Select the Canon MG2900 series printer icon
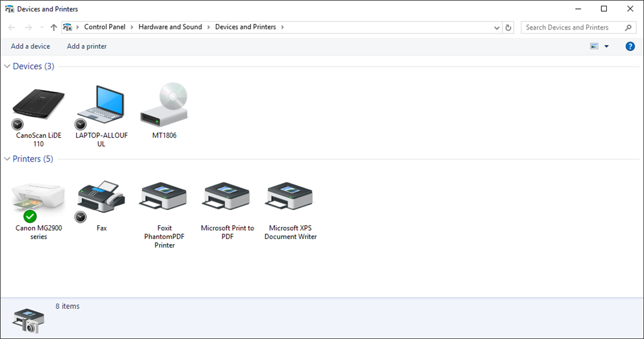Screen dimensions: 644x339 [38, 199]
